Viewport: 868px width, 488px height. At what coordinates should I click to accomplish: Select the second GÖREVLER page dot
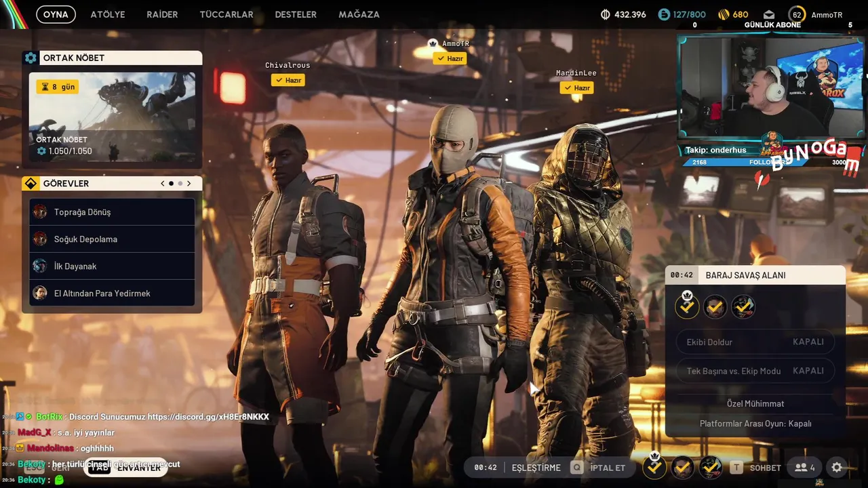pos(180,184)
